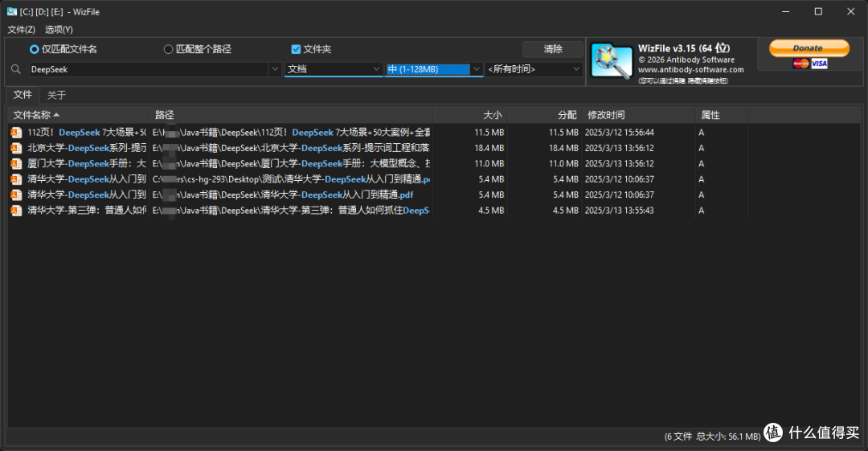Sort by 修改时间 column header
Image resolution: width=868 pixels, height=451 pixels.
[639, 115]
